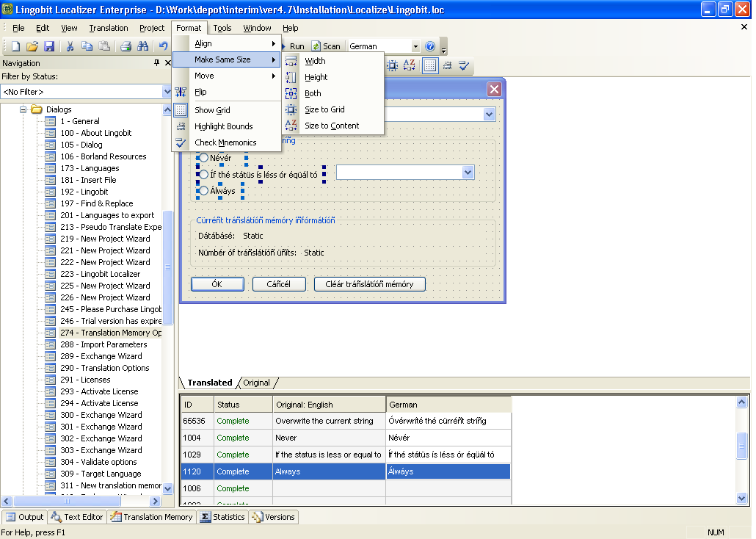The image size is (756, 539).
Task: Click the Text Editor bottom tab
Action: (x=77, y=517)
